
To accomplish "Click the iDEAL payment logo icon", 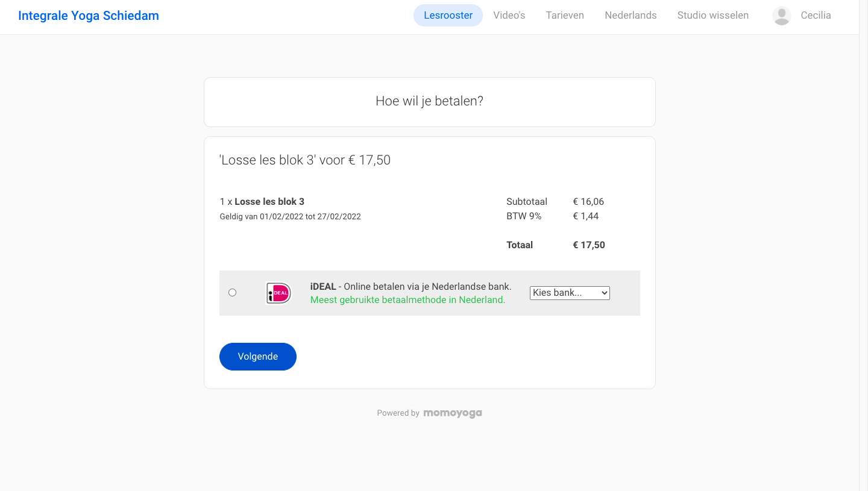I will tap(278, 293).
